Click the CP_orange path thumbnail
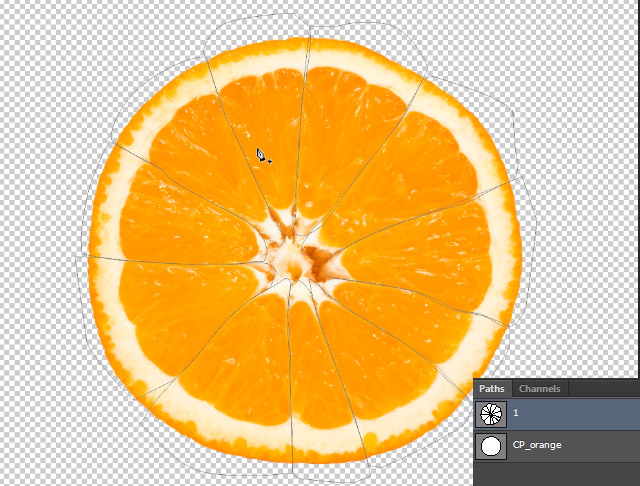The height and width of the screenshot is (486, 640). (x=491, y=446)
